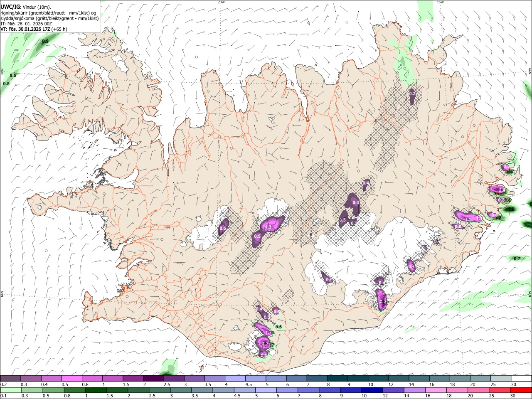Pick the lower legend swatch for 0.5–0.8 mm
Screen dimensions: 532x399
tap(53, 390)
